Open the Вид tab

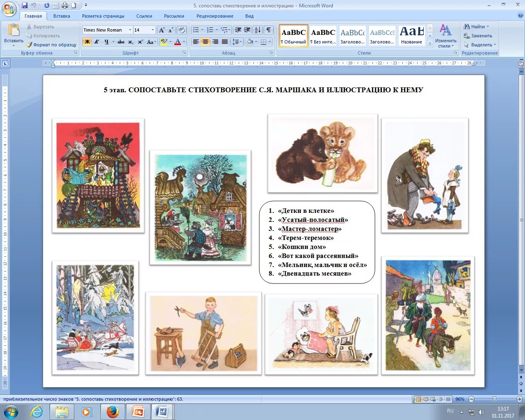click(x=249, y=16)
